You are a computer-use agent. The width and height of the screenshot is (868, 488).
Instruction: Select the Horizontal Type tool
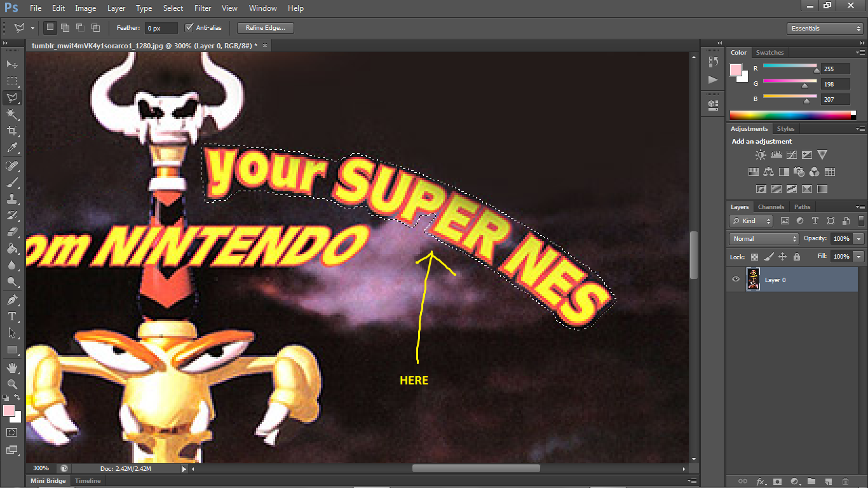click(12, 316)
